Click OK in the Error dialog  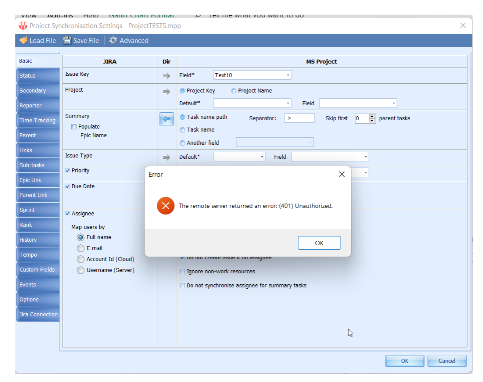319,243
